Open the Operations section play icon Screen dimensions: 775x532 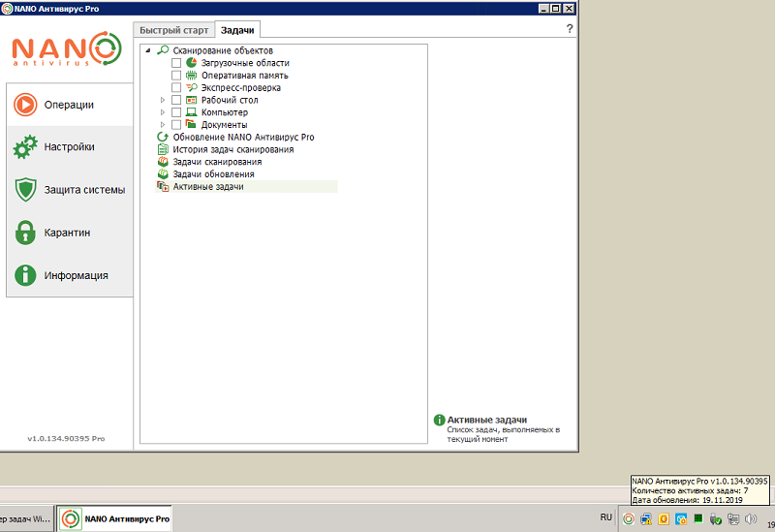[26, 105]
